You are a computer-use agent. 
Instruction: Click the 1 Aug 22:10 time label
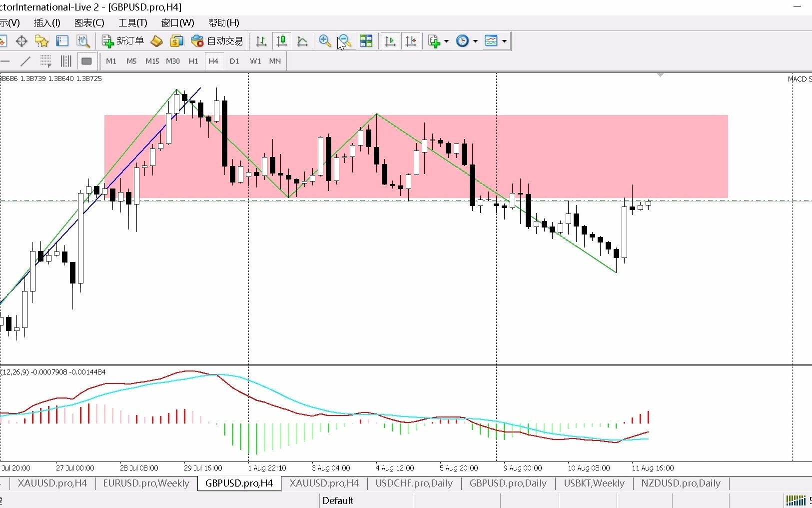(267, 468)
